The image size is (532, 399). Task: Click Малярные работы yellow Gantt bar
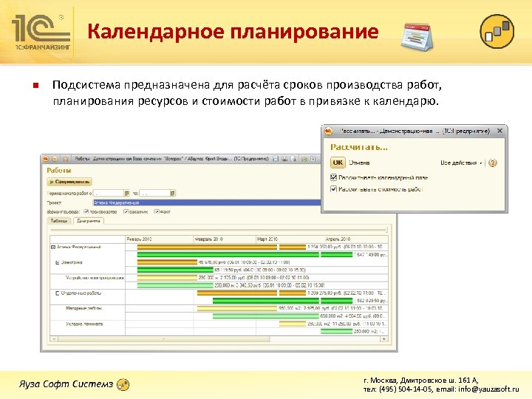237,308
